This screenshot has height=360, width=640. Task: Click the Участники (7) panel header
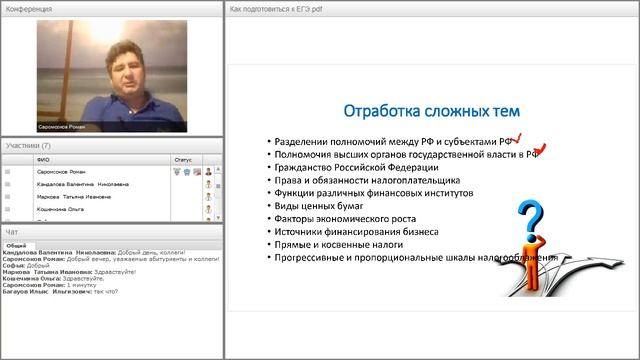(112, 146)
